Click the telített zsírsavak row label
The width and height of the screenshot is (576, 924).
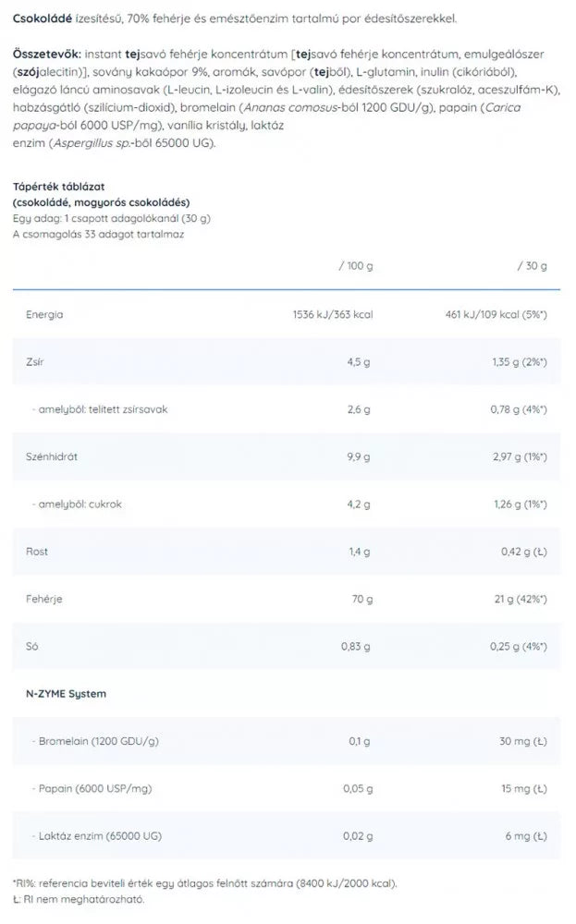(x=100, y=409)
